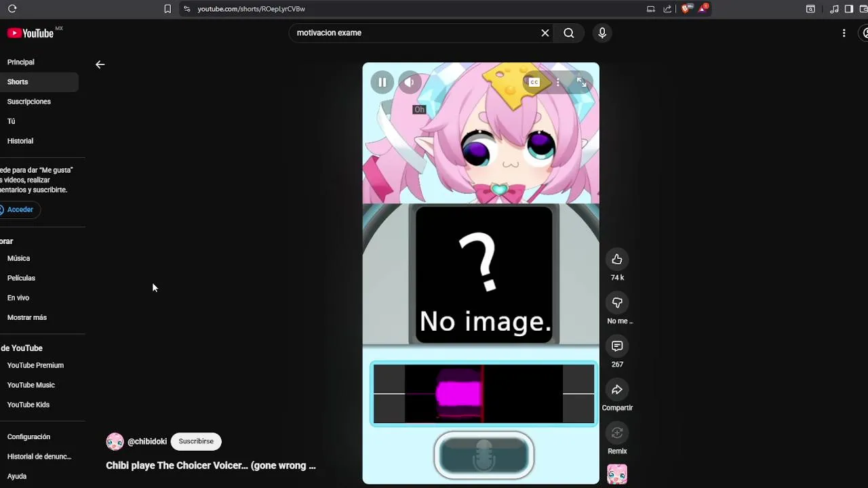
Task: Open YouTube Music link
Action: (39, 385)
